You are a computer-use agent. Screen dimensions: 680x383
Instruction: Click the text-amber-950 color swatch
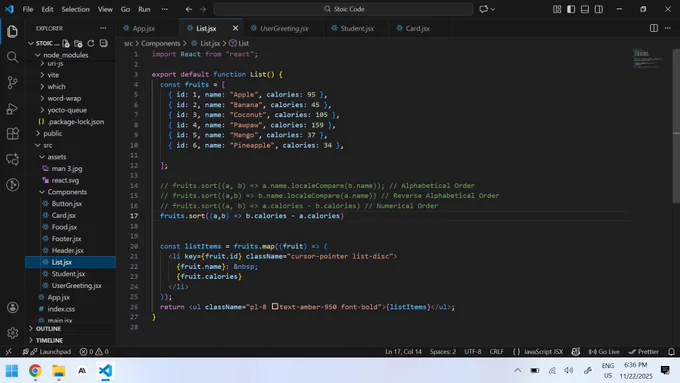(275, 307)
